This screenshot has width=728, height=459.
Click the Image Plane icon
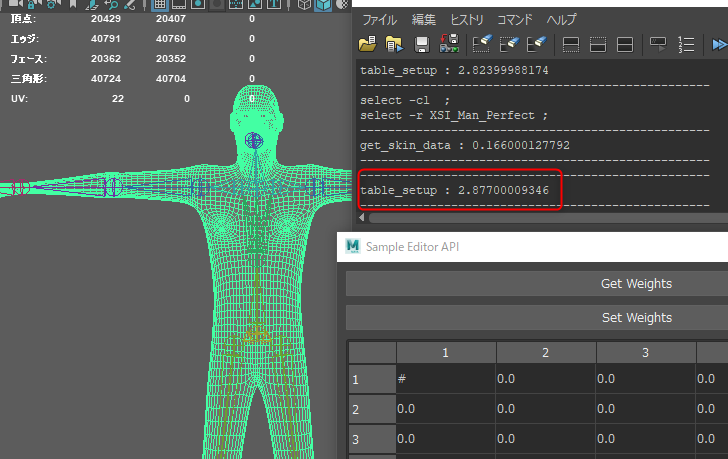(92, 4)
